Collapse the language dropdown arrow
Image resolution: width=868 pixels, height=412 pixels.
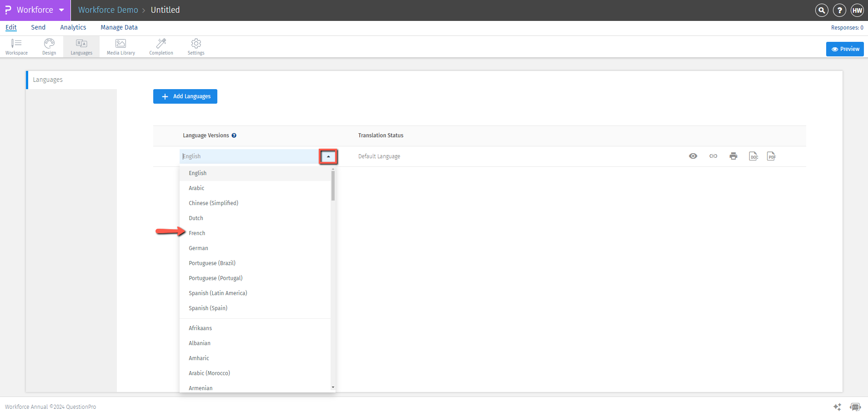click(x=328, y=156)
